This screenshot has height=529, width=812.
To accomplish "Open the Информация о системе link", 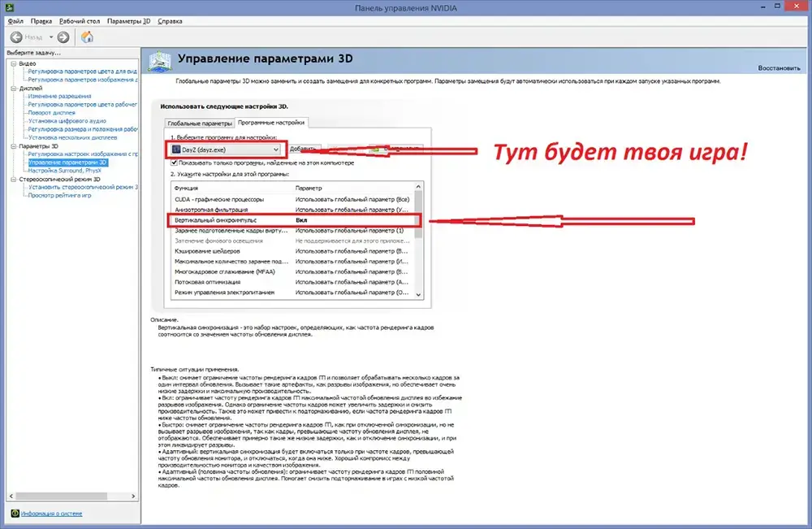I will [x=51, y=514].
